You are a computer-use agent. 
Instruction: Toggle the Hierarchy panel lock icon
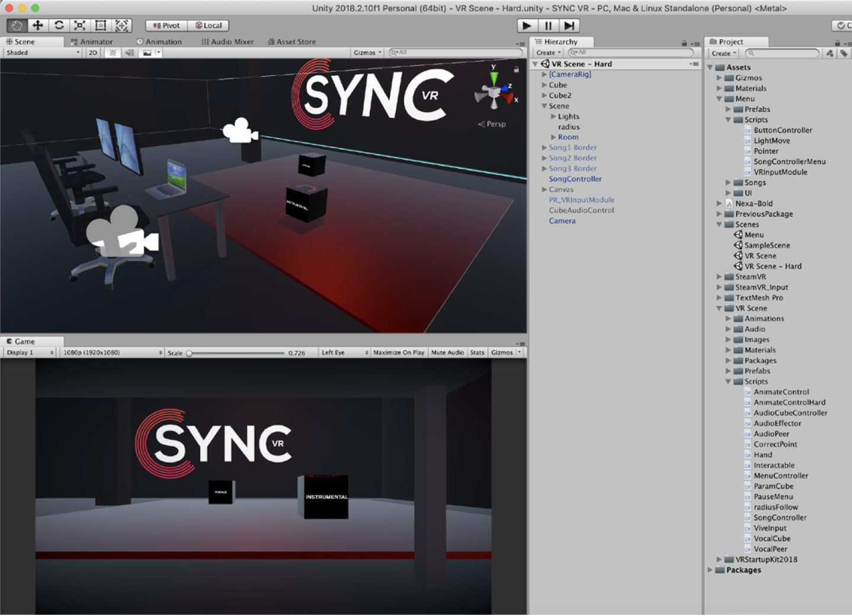tap(684, 43)
